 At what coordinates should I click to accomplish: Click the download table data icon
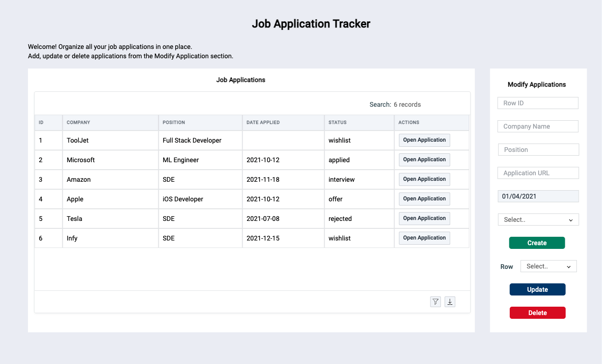click(450, 302)
